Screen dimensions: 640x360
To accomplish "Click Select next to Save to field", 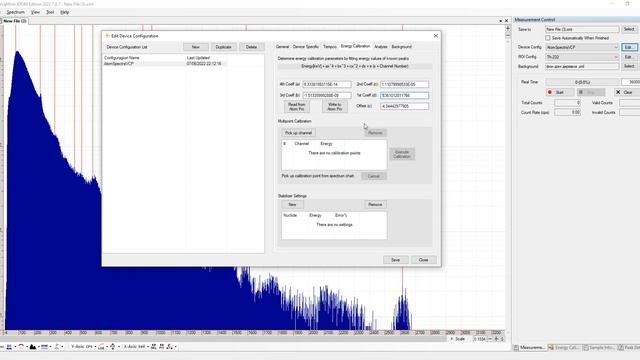I will tap(629, 29).
